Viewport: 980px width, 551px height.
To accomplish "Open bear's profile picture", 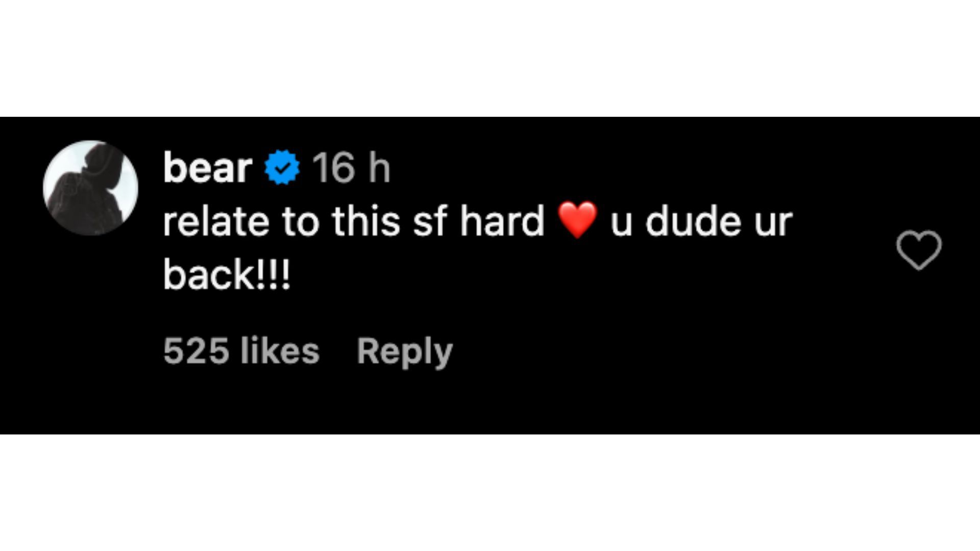I will coord(91,188).
